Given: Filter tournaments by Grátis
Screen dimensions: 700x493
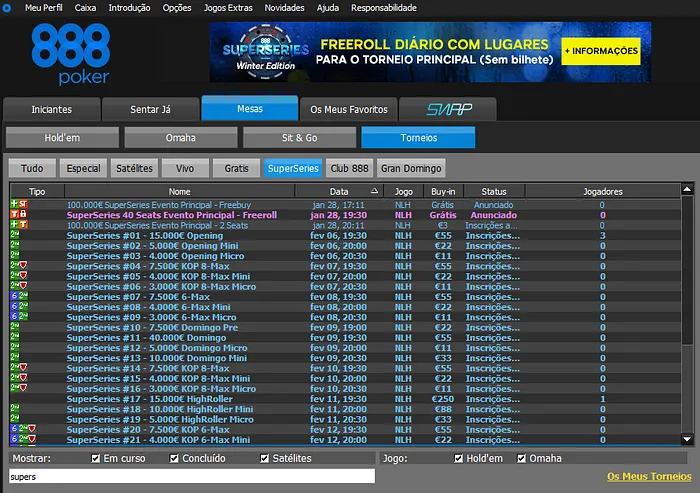Looking at the screenshot, I should point(237,168).
